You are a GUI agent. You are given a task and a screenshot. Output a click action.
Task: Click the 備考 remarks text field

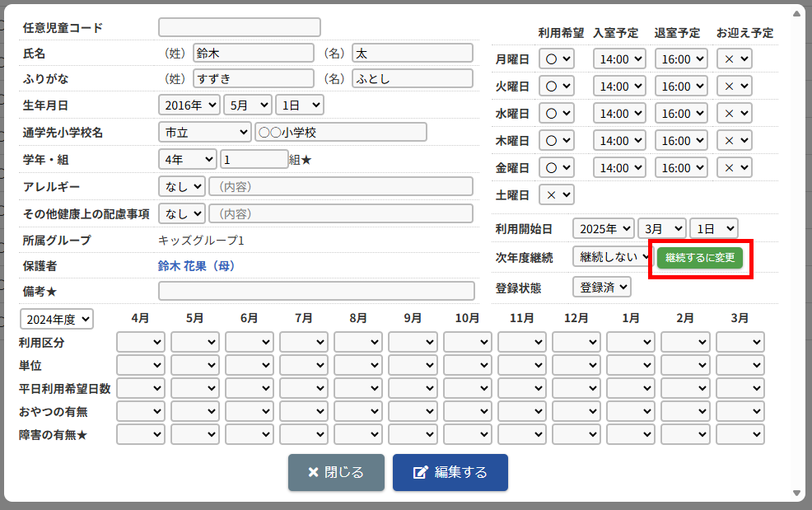pyautogui.click(x=316, y=291)
